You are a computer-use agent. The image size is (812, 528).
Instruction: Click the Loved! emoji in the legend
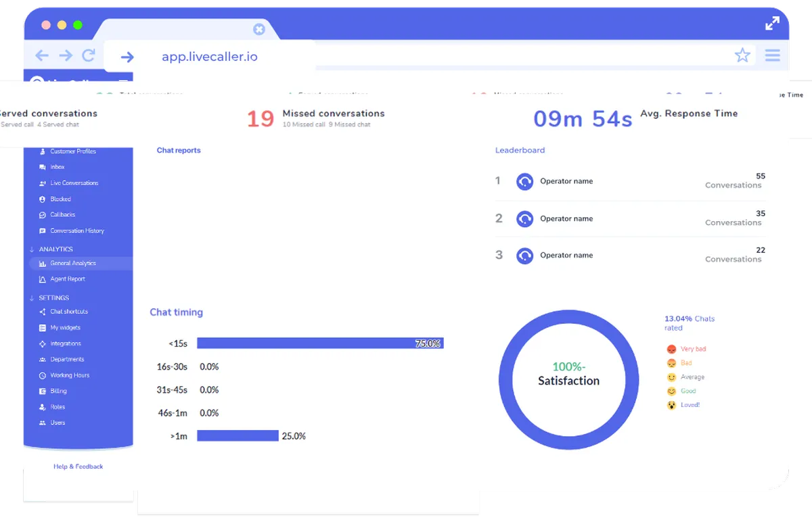671,406
